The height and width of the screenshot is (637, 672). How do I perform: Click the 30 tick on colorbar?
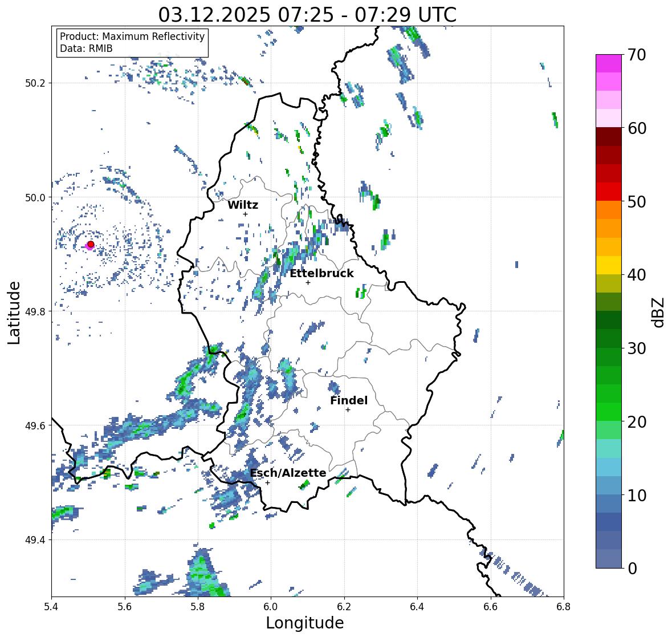pos(637,348)
